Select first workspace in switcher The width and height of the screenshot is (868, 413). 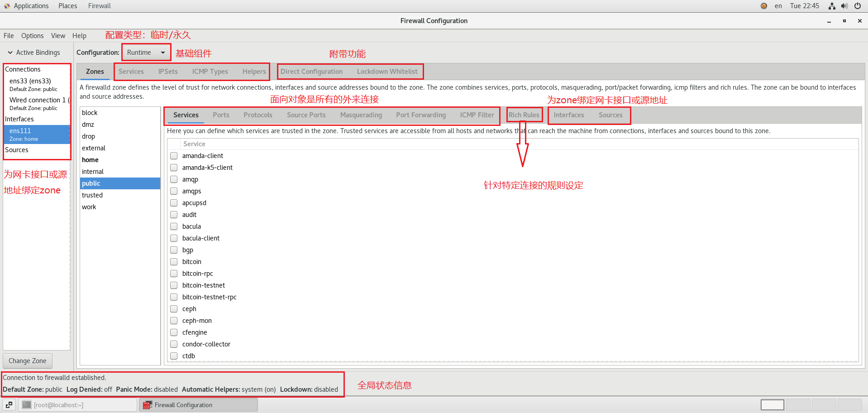[x=772, y=405]
